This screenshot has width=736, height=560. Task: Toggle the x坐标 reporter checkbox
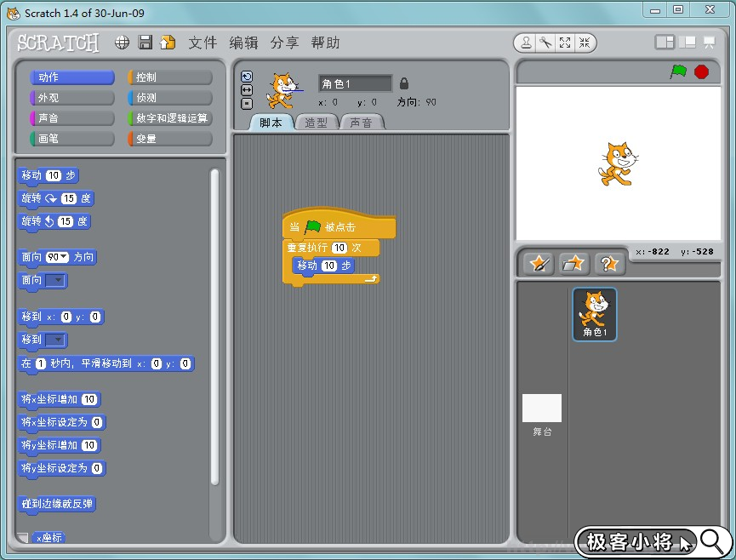tap(23, 538)
